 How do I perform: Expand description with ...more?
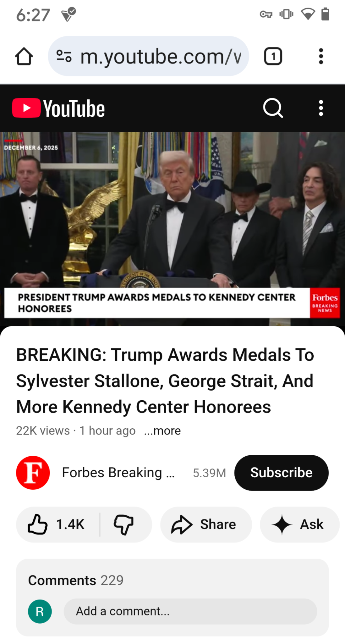[x=162, y=430]
